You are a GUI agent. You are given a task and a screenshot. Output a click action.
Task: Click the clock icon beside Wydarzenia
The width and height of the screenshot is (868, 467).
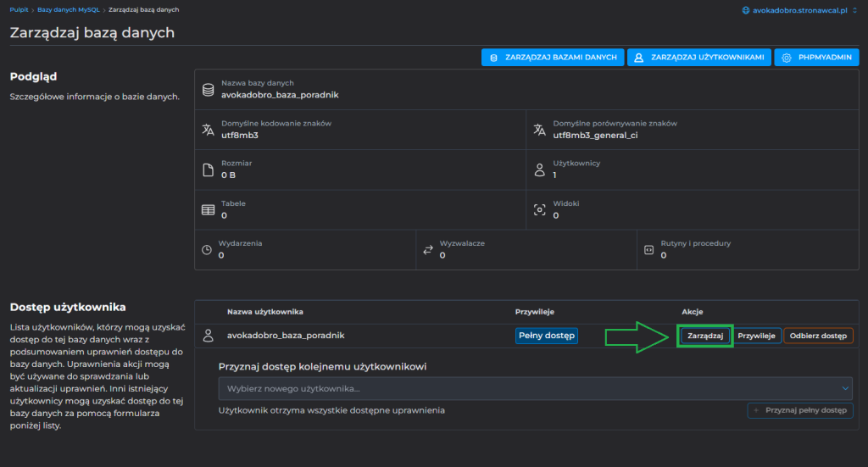[x=207, y=250]
